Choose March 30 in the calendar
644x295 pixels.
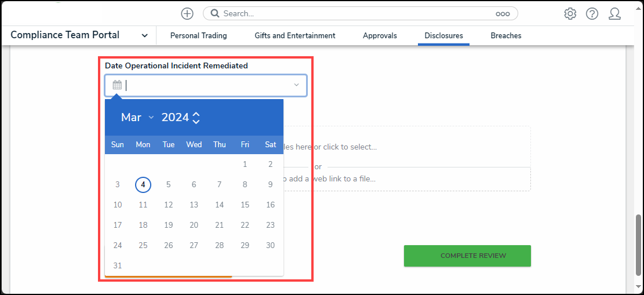[x=270, y=245]
